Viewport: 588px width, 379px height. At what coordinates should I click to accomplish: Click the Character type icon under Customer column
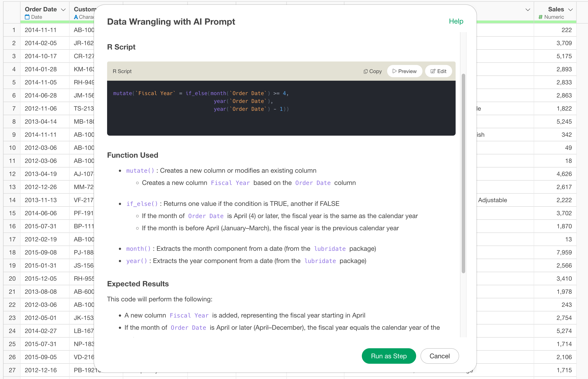[76, 17]
